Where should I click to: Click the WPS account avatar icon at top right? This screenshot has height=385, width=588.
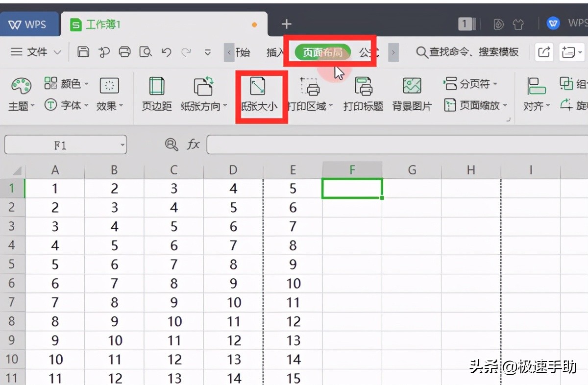pyautogui.click(x=553, y=23)
